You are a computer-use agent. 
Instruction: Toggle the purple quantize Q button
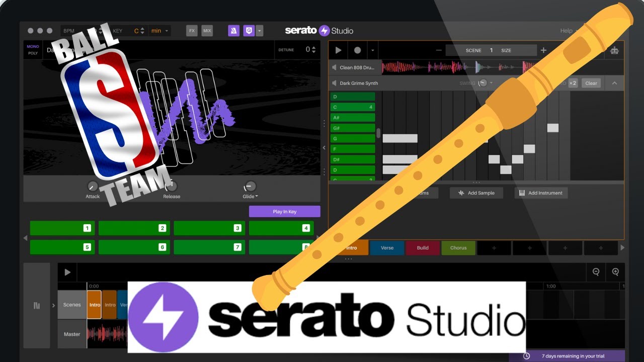[x=249, y=31]
